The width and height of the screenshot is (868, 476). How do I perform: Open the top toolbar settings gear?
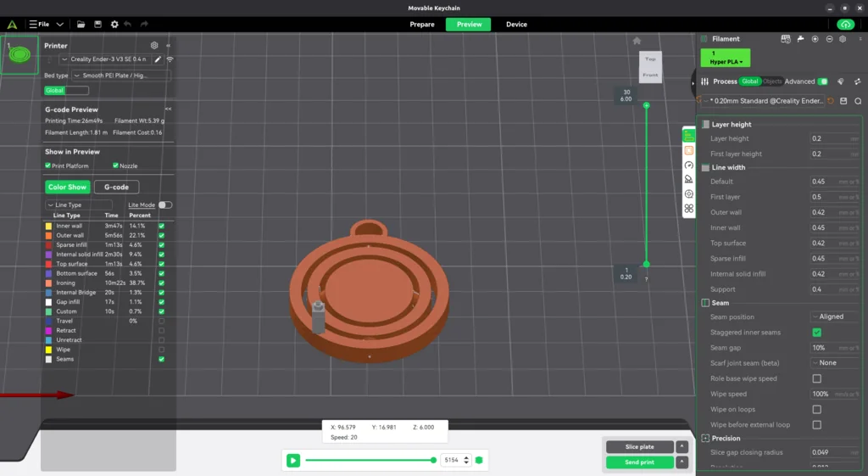coord(114,25)
